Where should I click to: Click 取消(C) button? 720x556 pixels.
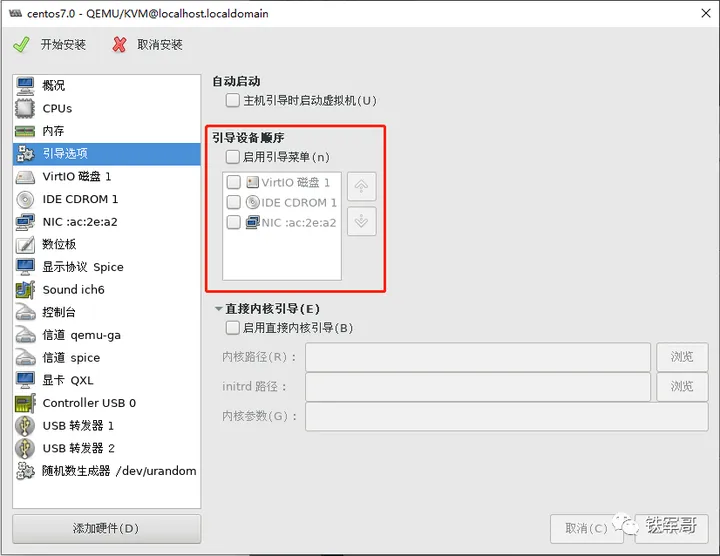[586, 528]
